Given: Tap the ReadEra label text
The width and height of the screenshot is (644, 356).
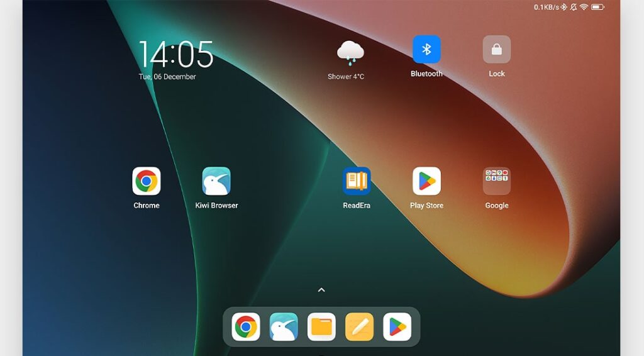Looking at the screenshot, I should tap(357, 205).
